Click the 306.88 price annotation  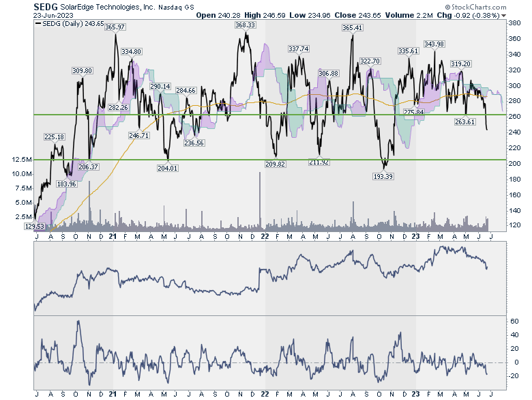pos(329,73)
